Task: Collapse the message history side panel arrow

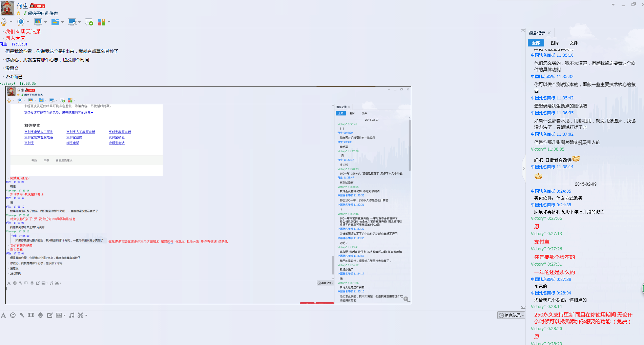Action: coord(524,168)
